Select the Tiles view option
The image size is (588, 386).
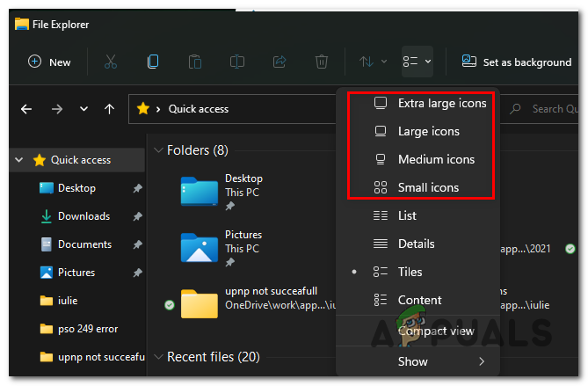pos(410,272)
